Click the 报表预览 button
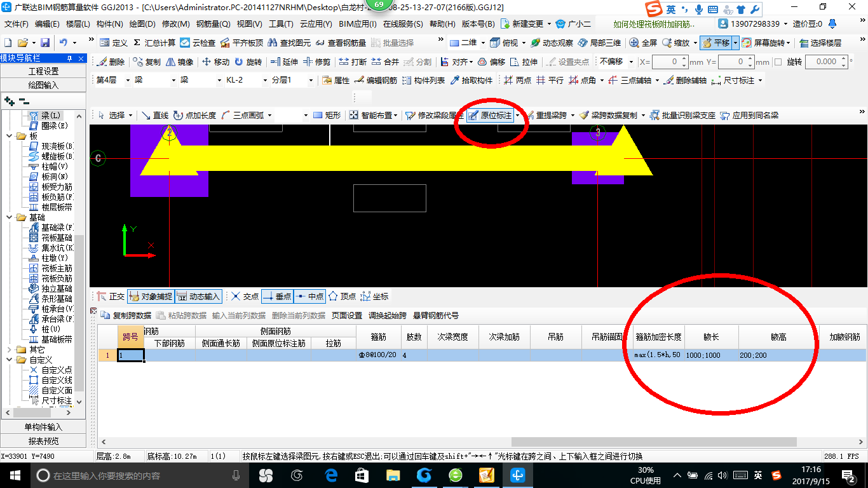Image resolution: width=868 pixels, height=488 pixels. pos(43,441)
